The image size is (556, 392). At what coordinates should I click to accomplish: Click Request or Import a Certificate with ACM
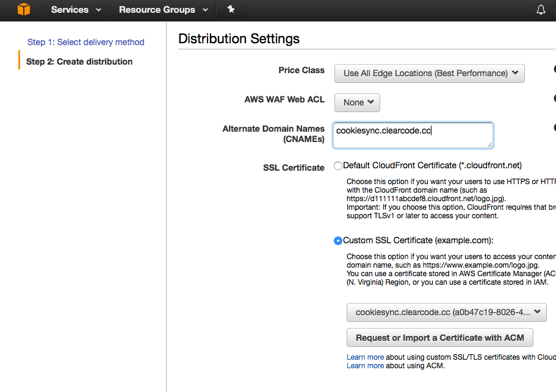point(439,338)
